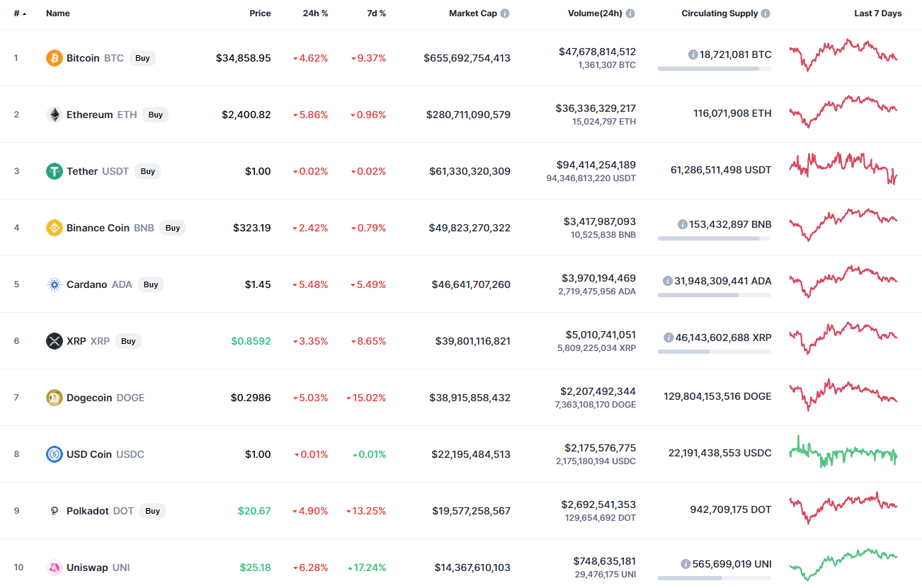
Task: Click the Ethereum diamond logo icon
Action: [x=55, y=115]
